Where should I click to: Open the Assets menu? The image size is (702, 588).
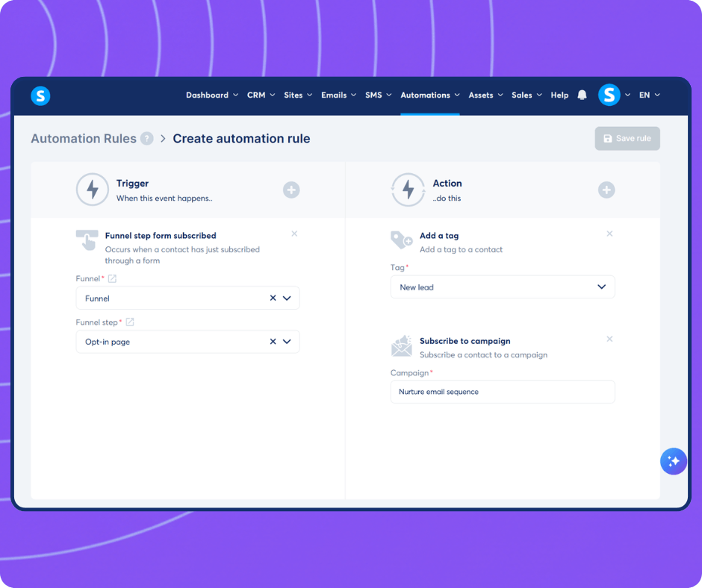[x=485, y=95]
